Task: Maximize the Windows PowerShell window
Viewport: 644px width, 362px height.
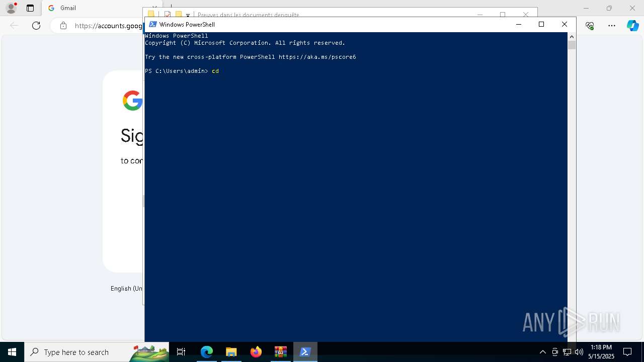Action: coord(541,24)
